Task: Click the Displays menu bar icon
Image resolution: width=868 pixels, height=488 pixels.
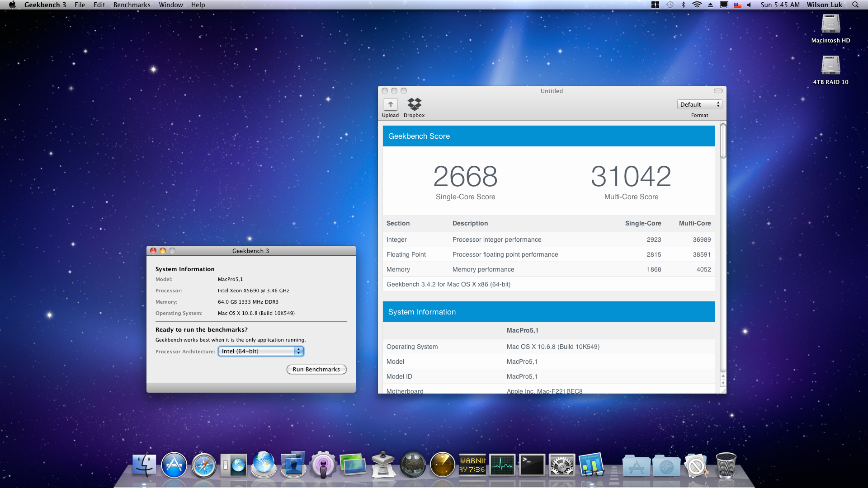Action: click(x=724, y=5)
